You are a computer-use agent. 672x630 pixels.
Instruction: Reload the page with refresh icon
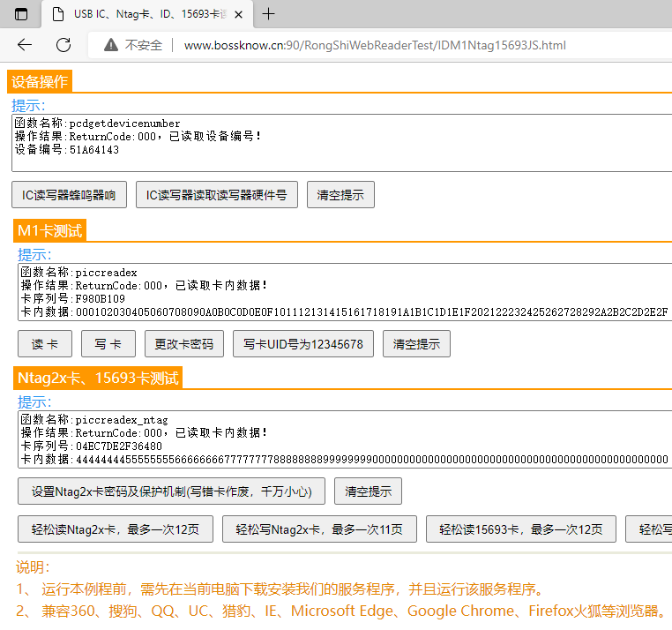coord(63,45)
